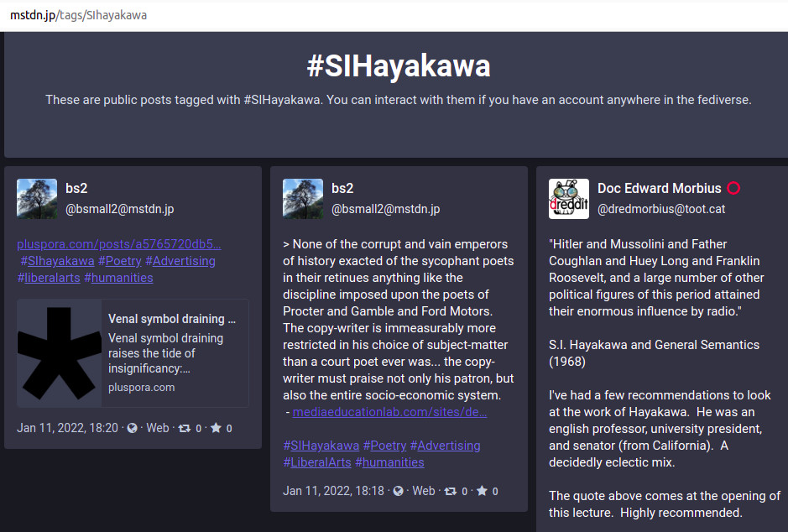The height and width of the screenshot is (532, 788).
Task: Click favourite star on 18:18 post
Action: [x=482, y=491]
